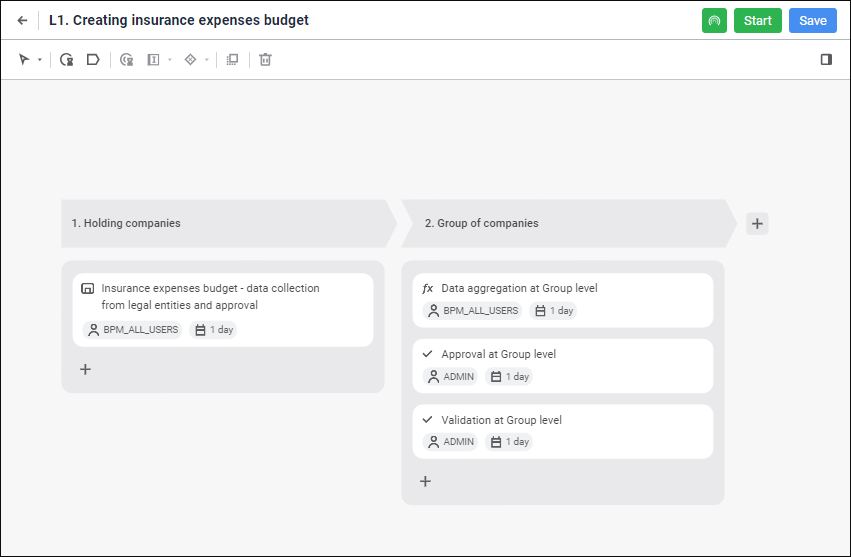This screenshot has width=851, height=557.
Task: Click the delete trash icon in toolbar
Action: click(265, 60)
